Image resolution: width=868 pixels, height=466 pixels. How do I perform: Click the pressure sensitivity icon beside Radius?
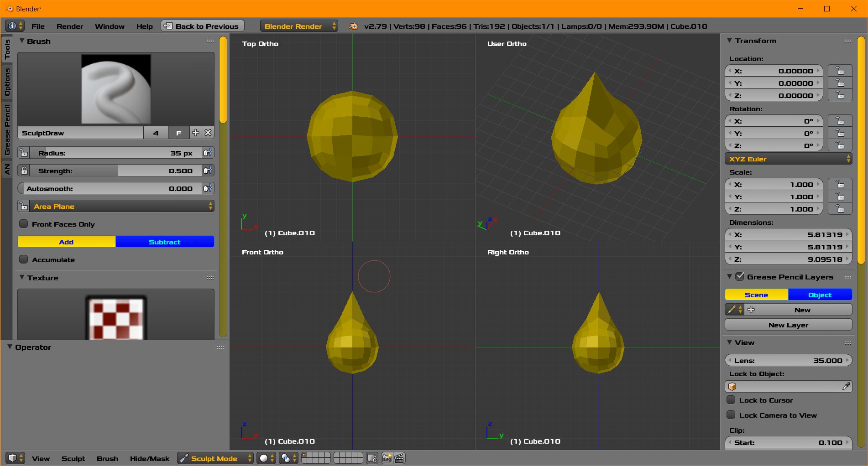tap(208, 153)
